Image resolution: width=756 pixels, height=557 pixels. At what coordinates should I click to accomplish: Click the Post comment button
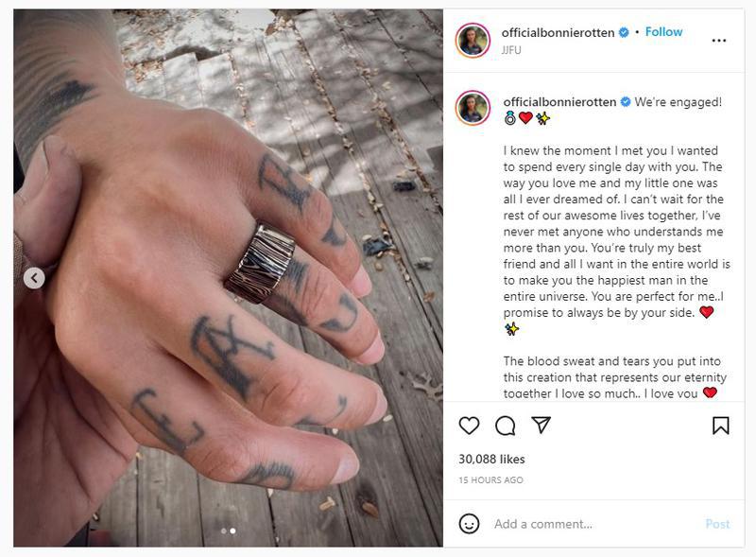(x=717, y=524)
